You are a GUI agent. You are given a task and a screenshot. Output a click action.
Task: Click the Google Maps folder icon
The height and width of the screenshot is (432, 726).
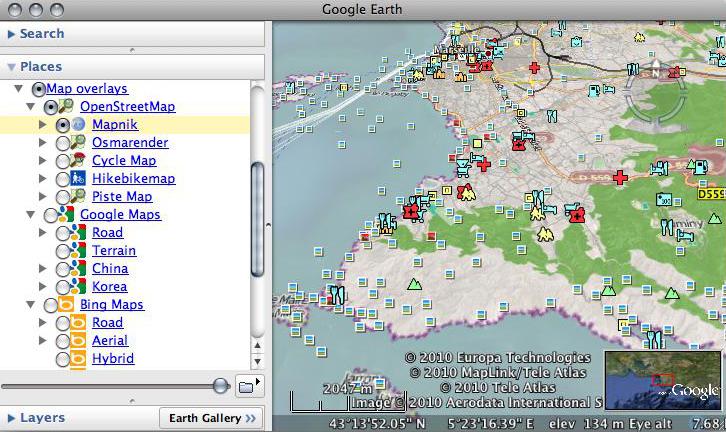pos(66,214)
